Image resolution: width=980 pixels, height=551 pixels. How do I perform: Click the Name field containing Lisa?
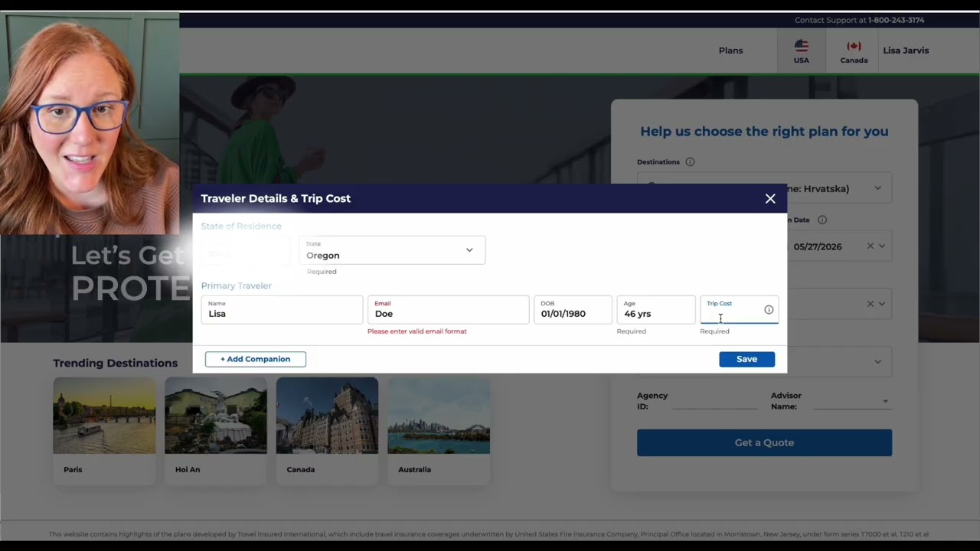282,310
